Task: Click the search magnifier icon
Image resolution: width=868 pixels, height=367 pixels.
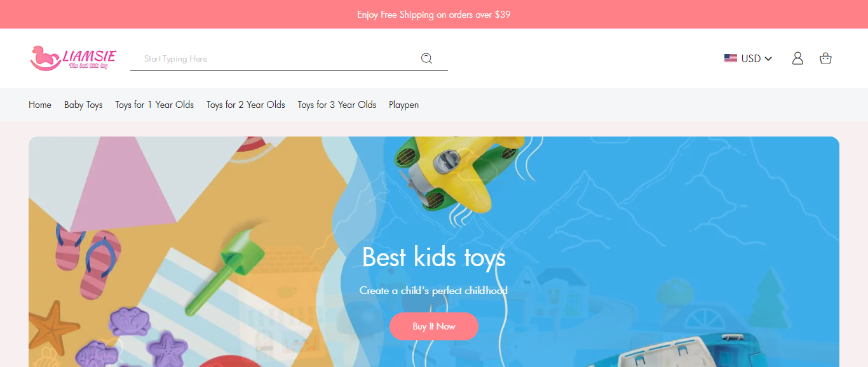Action: pyautogui.click(x=426, y=58)
